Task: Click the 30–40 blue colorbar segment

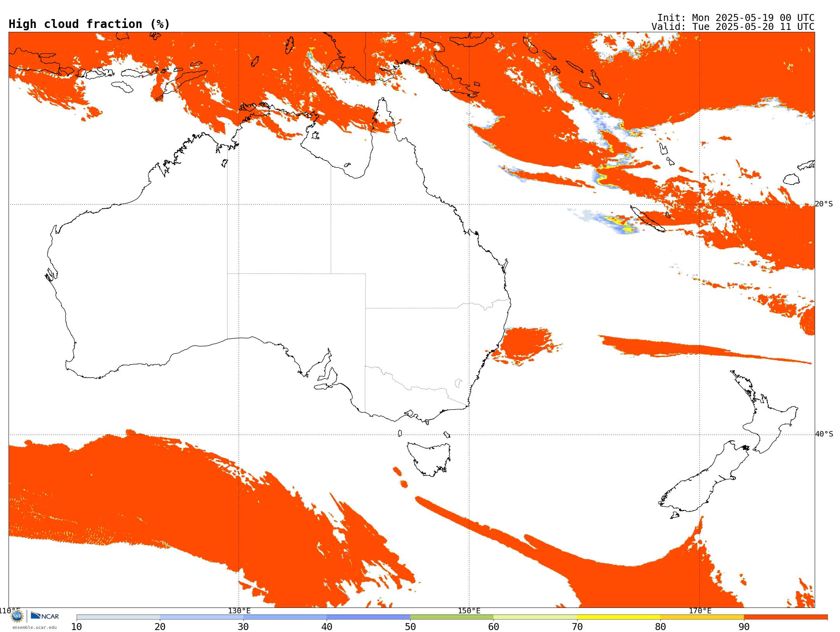Action: tap(285, 617)
